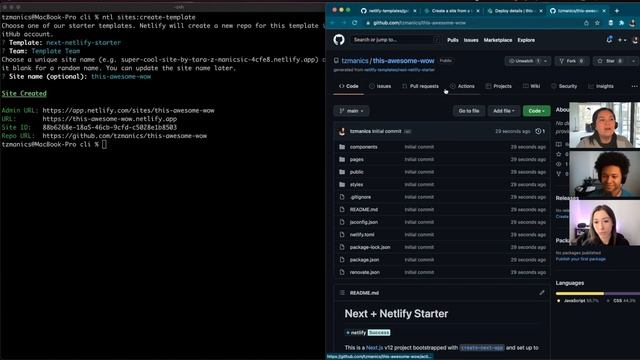Click the Site Created text in terminal
The height and width of the screenshot is (360, 640).
click(24, 93)
